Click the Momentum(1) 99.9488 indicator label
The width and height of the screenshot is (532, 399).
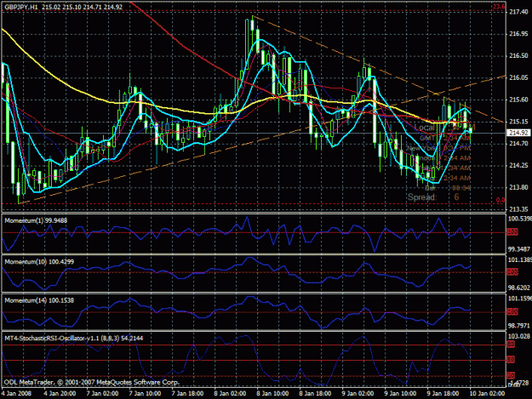coord(36,220)
